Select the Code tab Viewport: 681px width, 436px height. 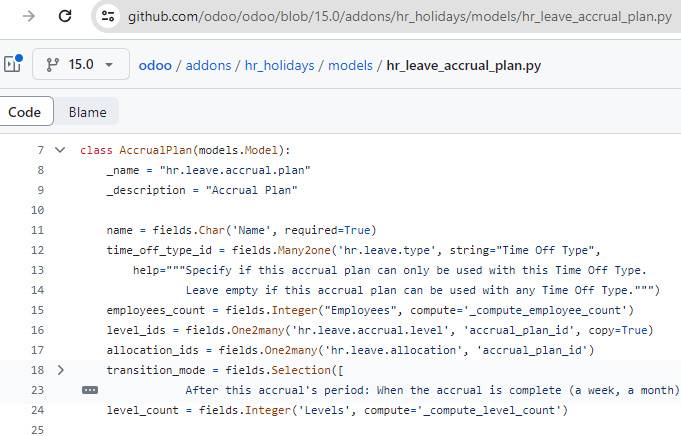(25, 112)
